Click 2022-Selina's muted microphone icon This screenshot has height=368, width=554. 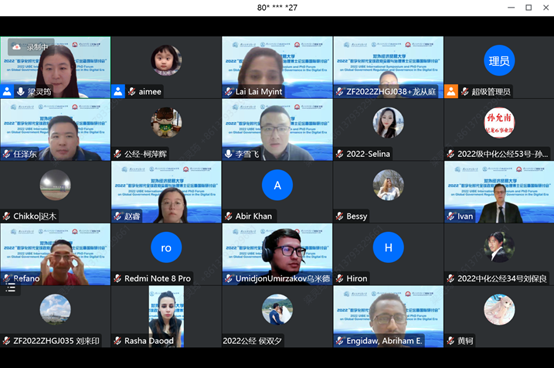340,154
